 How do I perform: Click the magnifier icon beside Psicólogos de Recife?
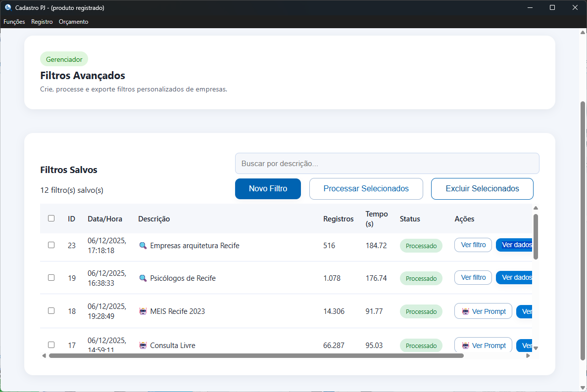[x=143, y=278]
